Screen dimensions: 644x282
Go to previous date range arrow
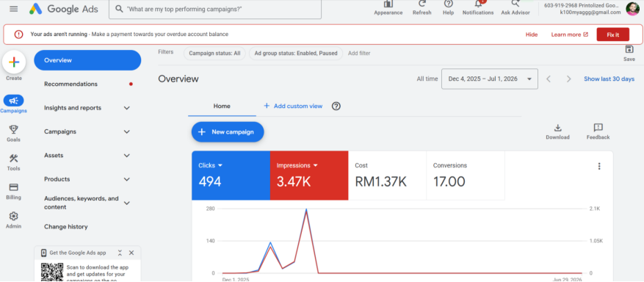(x=549, y=79)
